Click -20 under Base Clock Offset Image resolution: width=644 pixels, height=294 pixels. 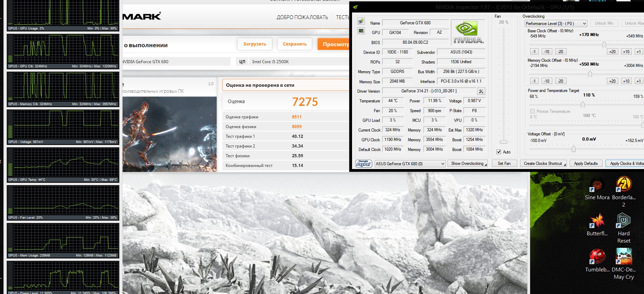(560, 52)
